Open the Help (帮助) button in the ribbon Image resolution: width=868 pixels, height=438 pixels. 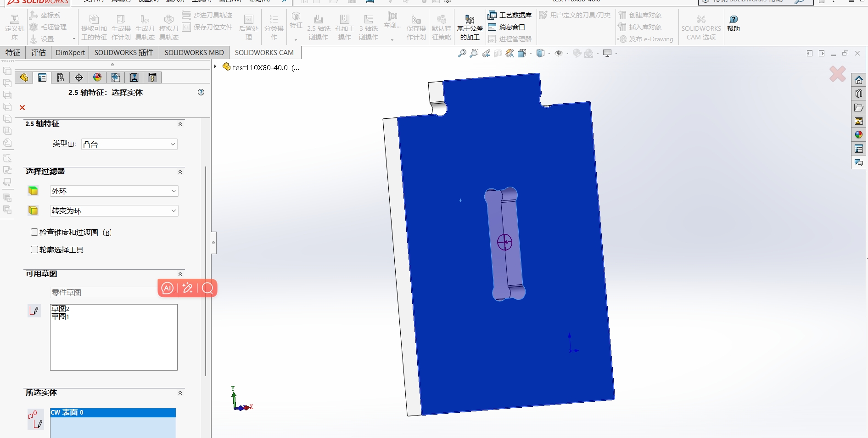tap(734, 23)
